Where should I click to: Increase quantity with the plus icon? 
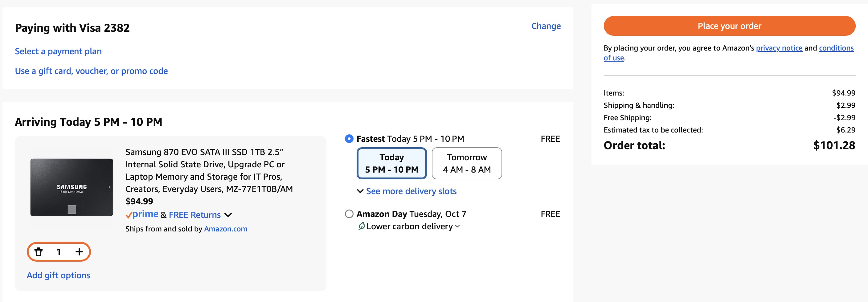pos(79,252)
